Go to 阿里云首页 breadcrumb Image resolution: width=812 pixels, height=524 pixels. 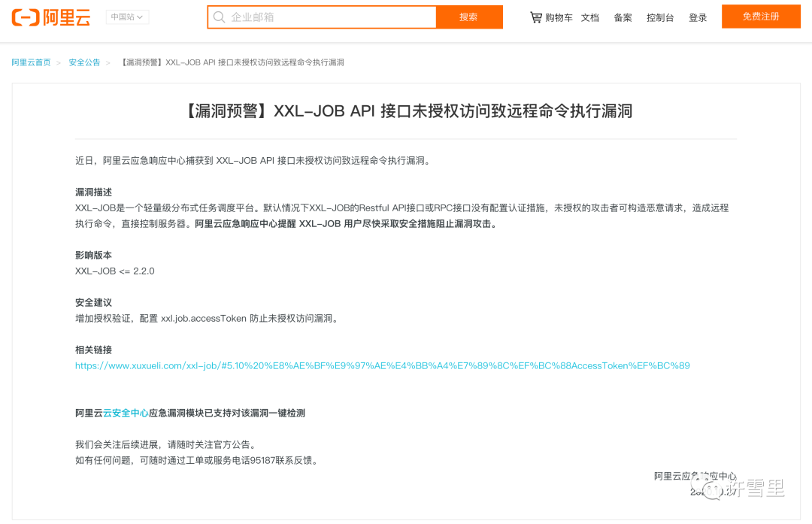point(31,62)
